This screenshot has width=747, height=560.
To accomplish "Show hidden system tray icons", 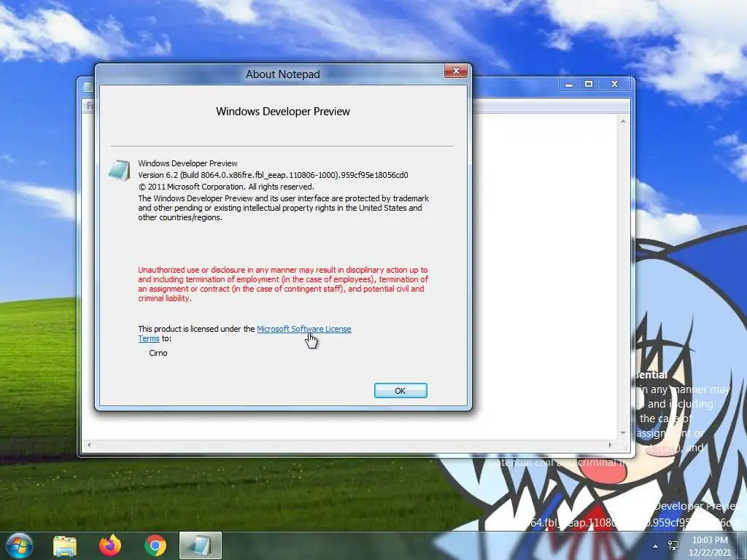I will 656,546.
